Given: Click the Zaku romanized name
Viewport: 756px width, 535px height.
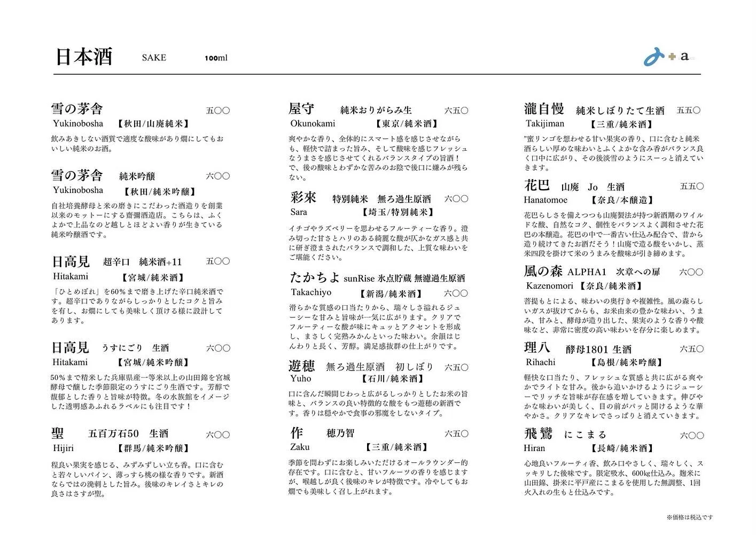Looking at the screenshot, I should click(300, 447).
